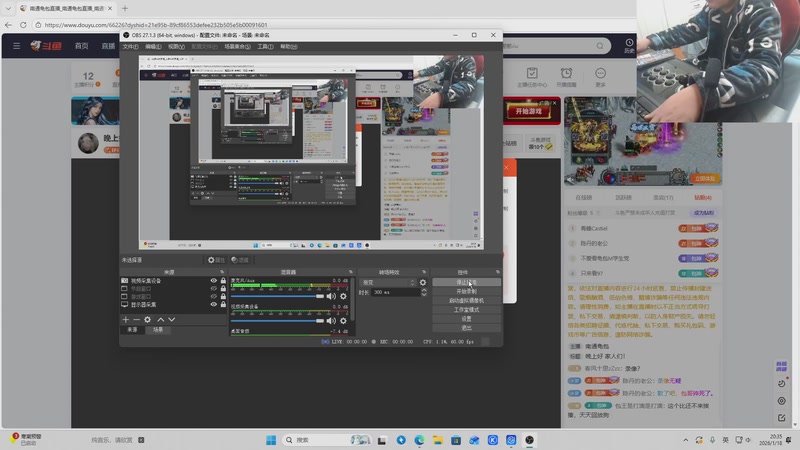
Task: Toggle visibility of third source in list
Action: (x=214, y=296)
